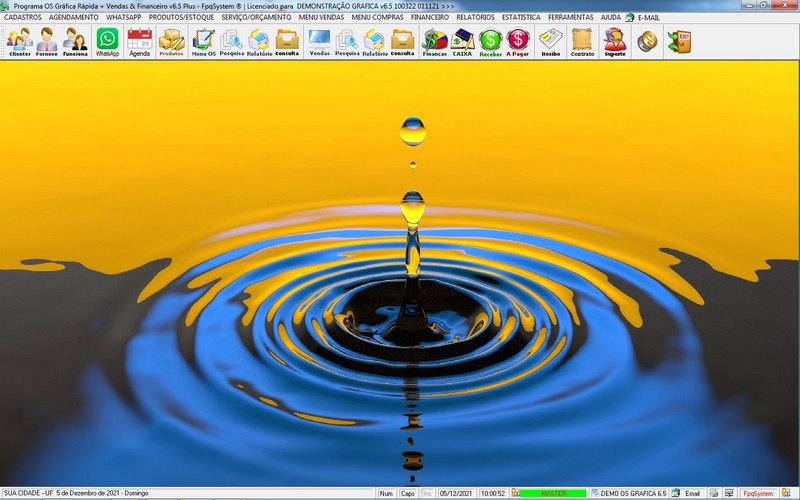Screen dimensions: 800x500
Task: Launch the WhatsApp toolbar icon
Action: tap(107, 42)
